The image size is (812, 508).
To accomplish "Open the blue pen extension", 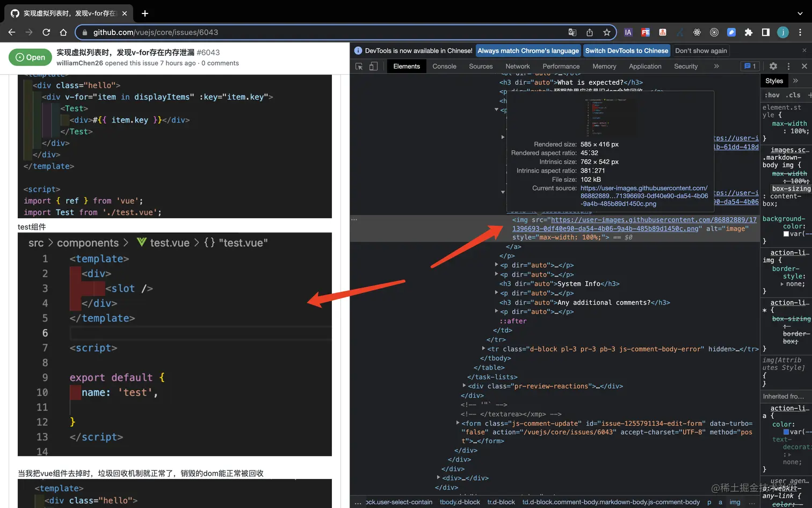I will [731, 32].
